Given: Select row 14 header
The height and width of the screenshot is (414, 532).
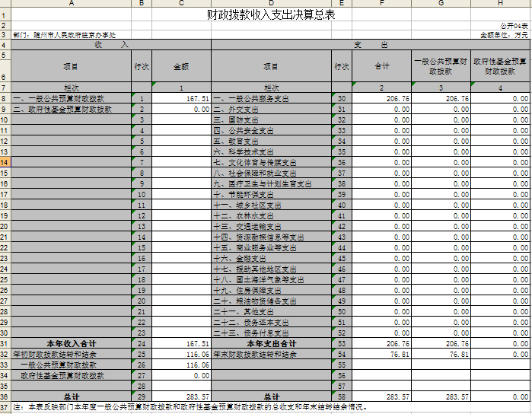Looking at the screenshot, I should [5, 163].
